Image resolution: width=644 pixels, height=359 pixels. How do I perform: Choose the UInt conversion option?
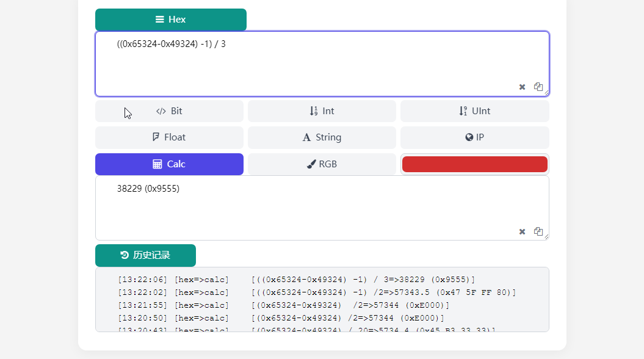474,111
